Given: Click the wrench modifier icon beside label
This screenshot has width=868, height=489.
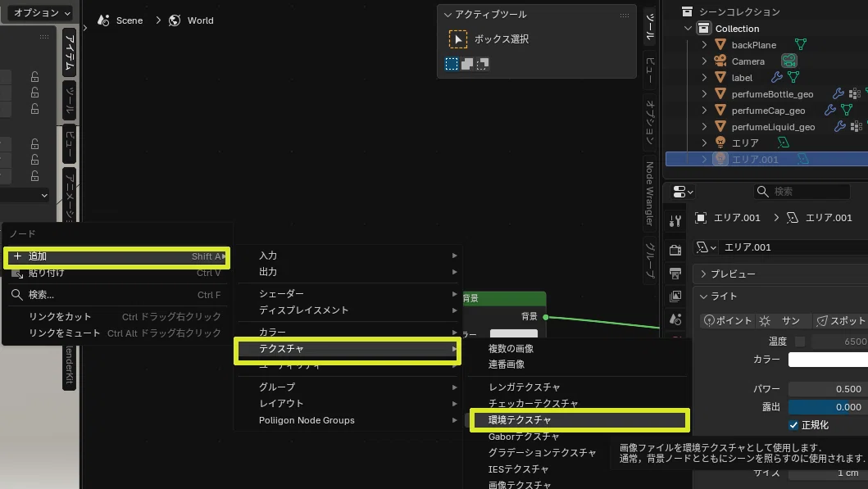Looking at the screenshot, I should click(x=777, y=78).
